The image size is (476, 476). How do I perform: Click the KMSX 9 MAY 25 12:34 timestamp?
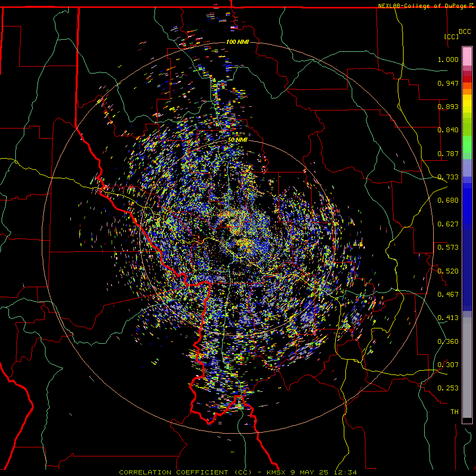coord(312,472)
